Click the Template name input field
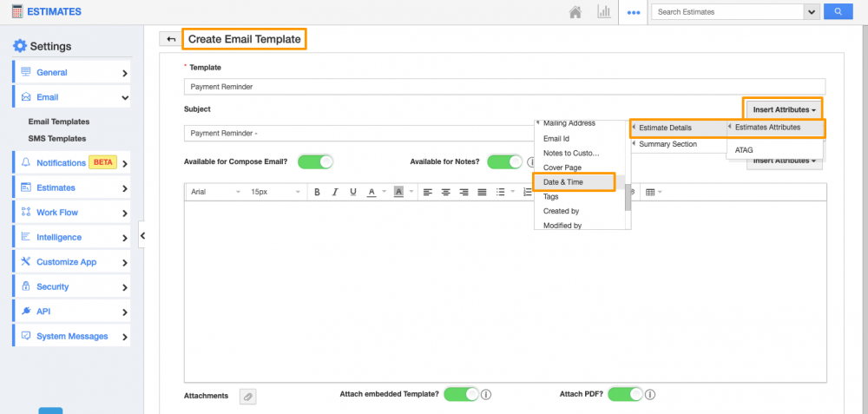This screenshot has width=868, height=414. pos(503,87)
